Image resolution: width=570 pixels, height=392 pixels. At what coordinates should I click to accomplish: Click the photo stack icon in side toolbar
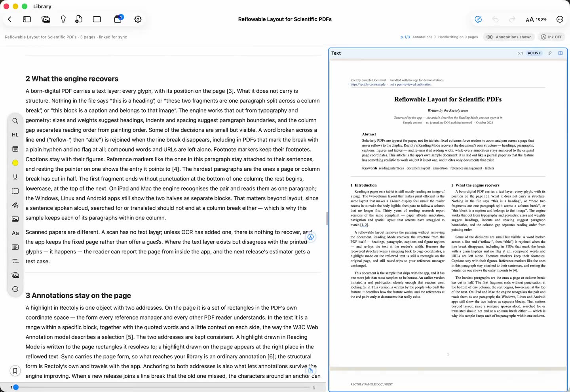[15, 275]
